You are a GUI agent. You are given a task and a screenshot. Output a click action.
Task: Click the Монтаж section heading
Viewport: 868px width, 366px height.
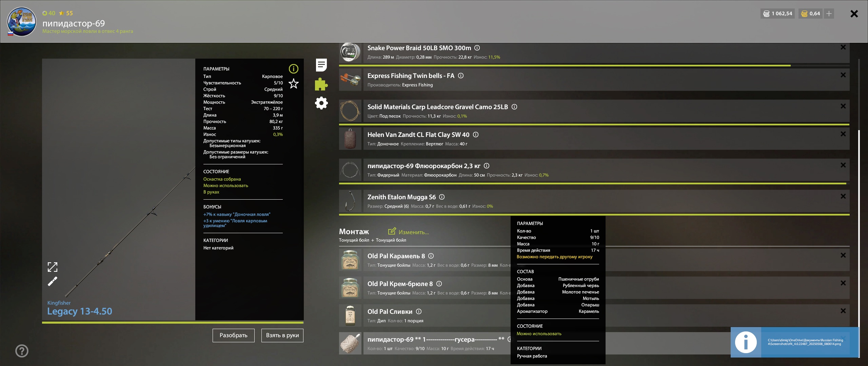[354, 231]
